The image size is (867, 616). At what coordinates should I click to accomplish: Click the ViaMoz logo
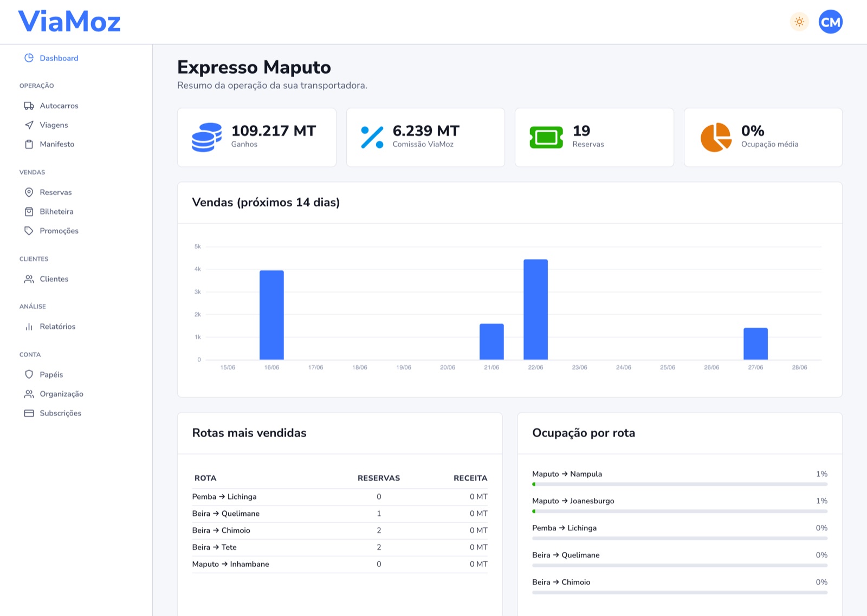tap(69, 22)
